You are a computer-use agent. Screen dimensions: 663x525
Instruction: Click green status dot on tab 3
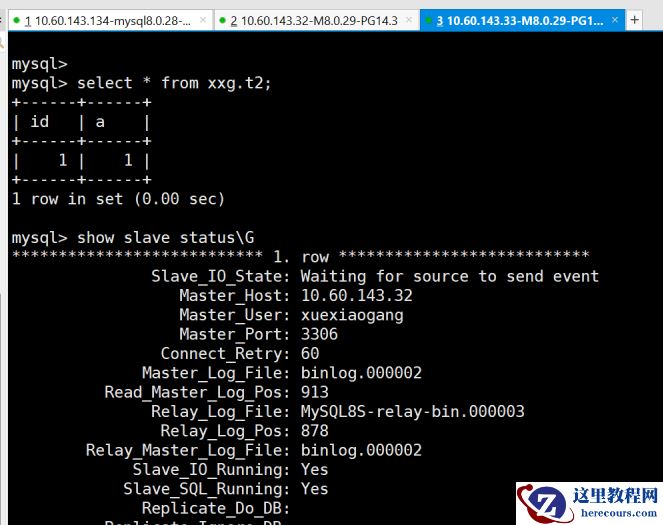[x=428, y=20]
